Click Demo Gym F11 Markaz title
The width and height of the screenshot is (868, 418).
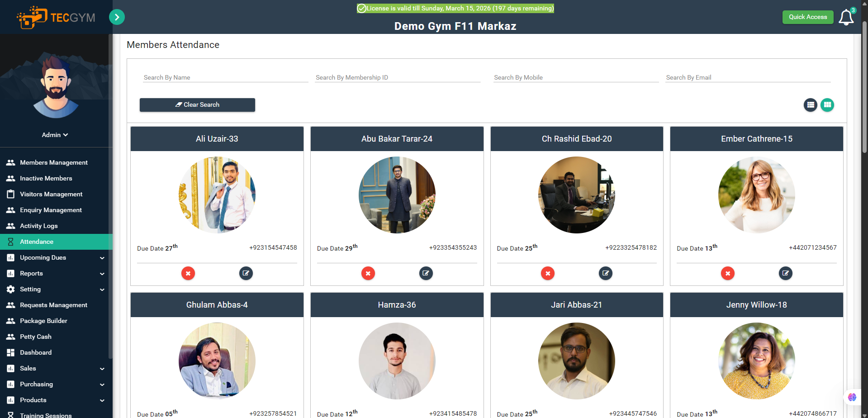(x=455, y=26)
